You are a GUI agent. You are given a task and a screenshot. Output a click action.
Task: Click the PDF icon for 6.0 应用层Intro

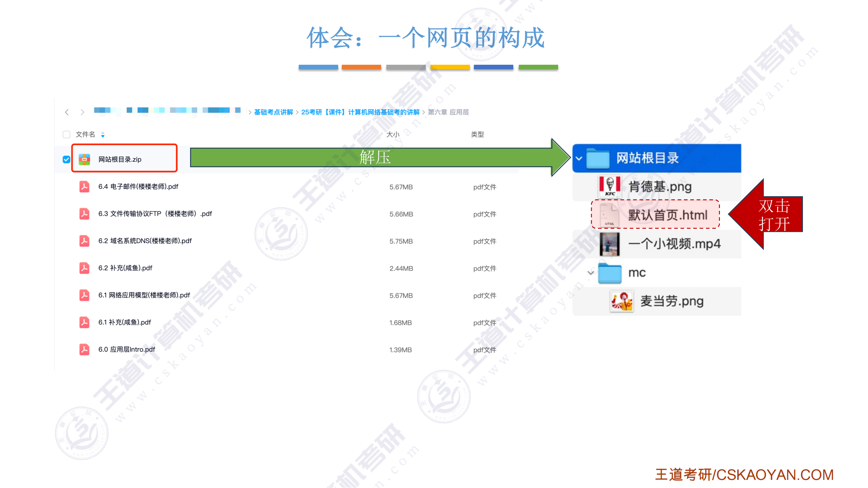pyautogui.click(x=84, y=350)
